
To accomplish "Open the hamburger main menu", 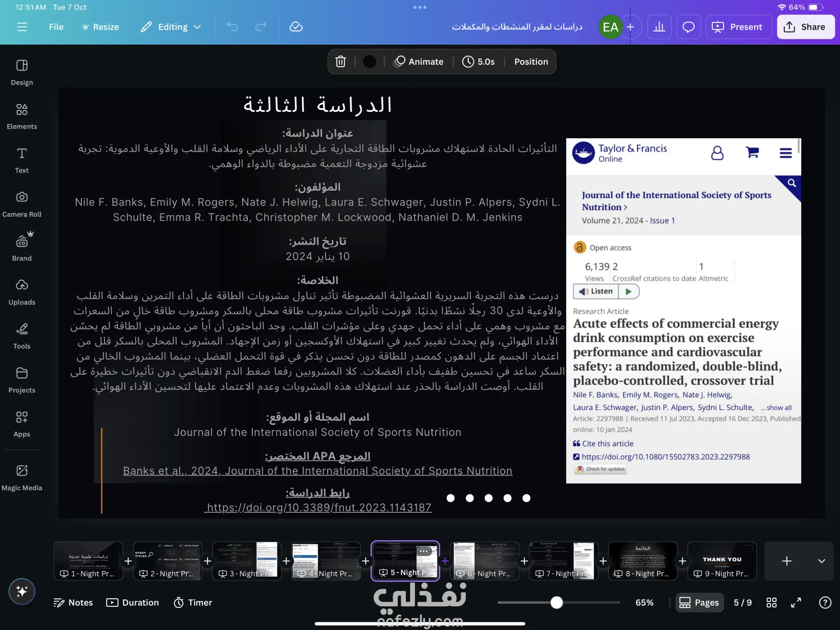I will (x=21, y=27).
